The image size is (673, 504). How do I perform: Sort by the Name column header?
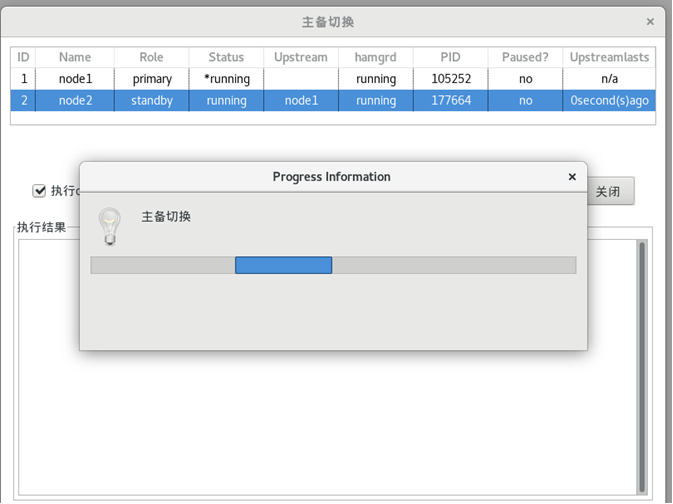(75, 57)
